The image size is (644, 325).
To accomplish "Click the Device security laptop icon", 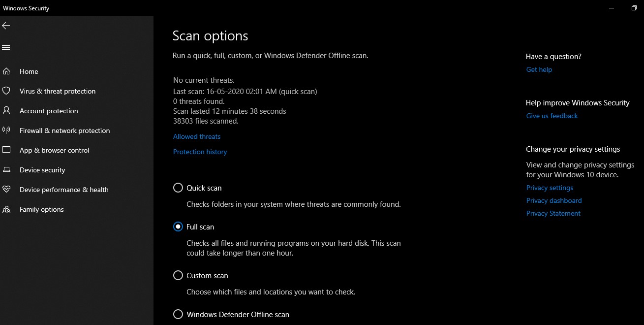I will tap(6, 170).
